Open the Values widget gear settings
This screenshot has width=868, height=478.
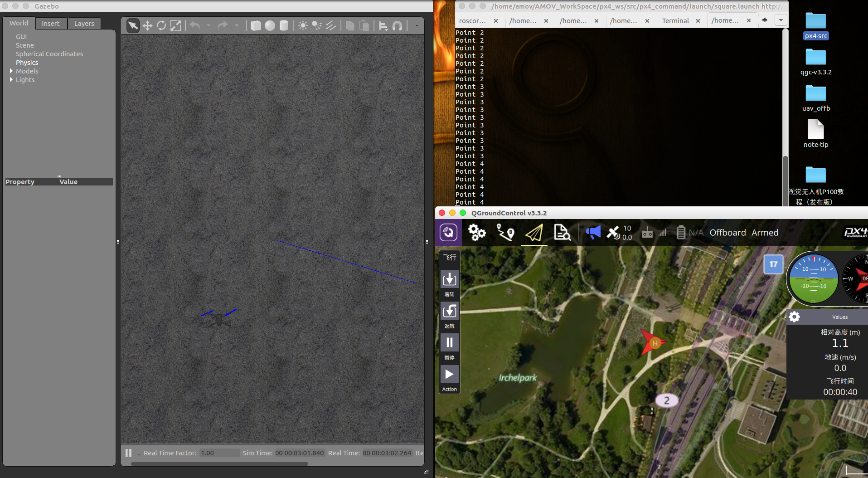point(795,317)
